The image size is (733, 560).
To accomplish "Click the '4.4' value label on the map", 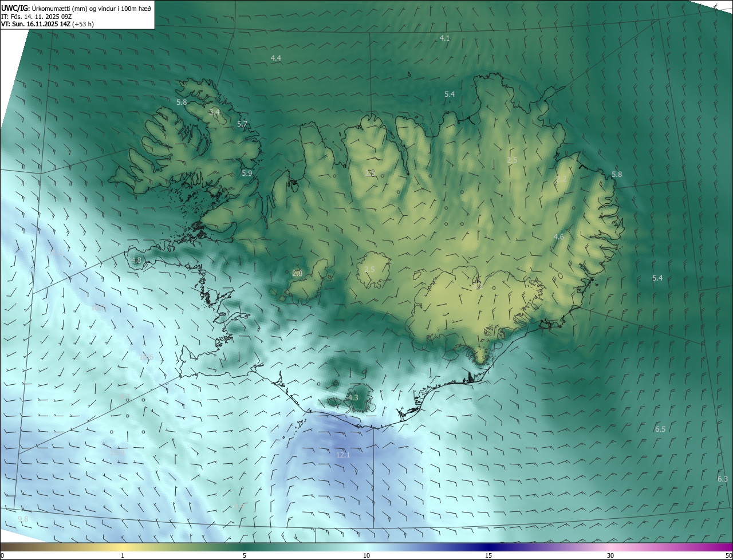I will tap(276, 58).
